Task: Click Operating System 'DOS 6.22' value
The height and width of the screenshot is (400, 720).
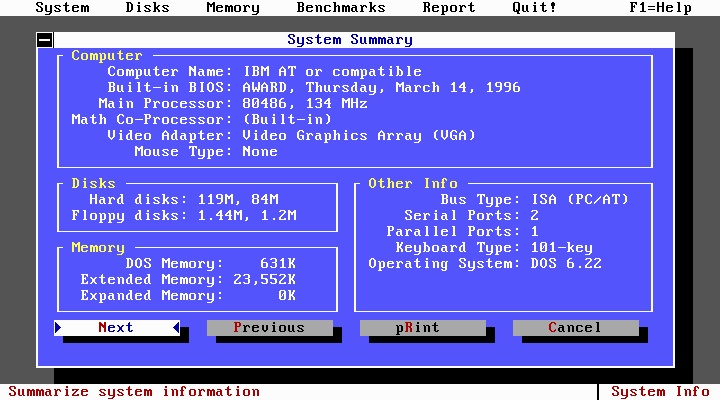Action: pos(566,264)
